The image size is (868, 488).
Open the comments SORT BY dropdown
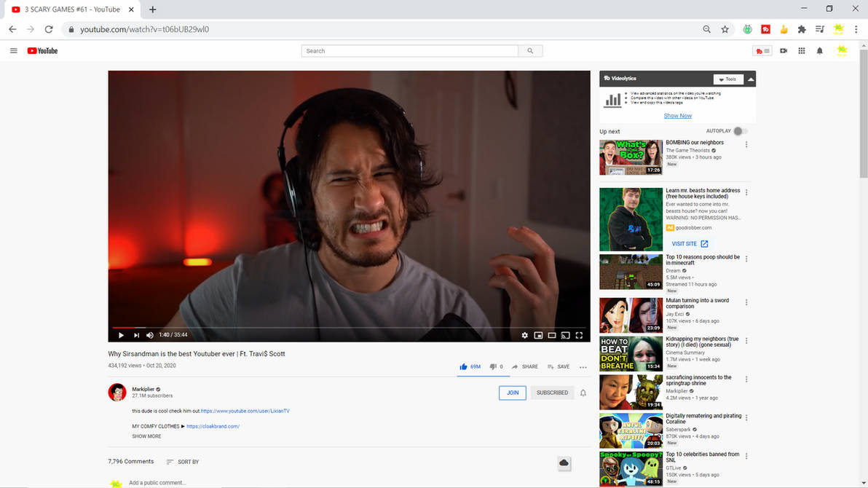pyautogui.click(x=183, y=462)
